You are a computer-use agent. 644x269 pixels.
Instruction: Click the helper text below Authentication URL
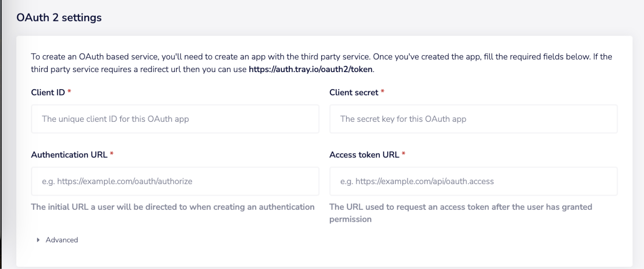(172, 207)
